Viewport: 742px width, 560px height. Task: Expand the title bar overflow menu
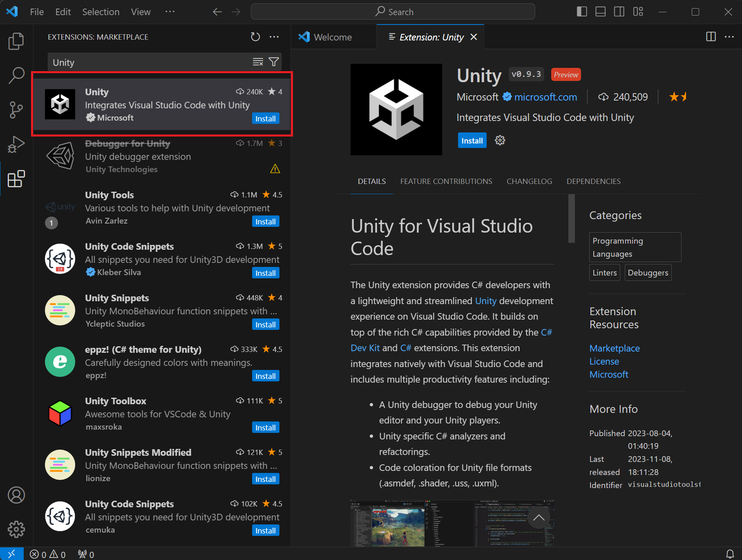pos(170,12)
